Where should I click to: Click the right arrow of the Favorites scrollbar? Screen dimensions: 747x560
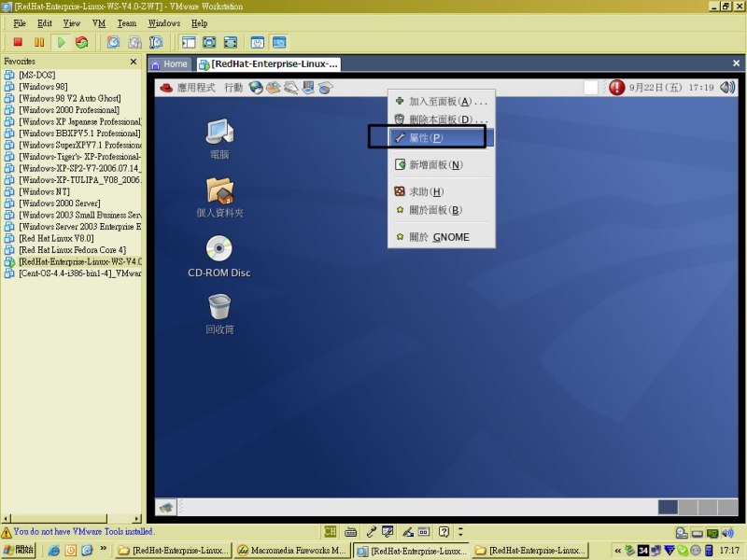137,518
